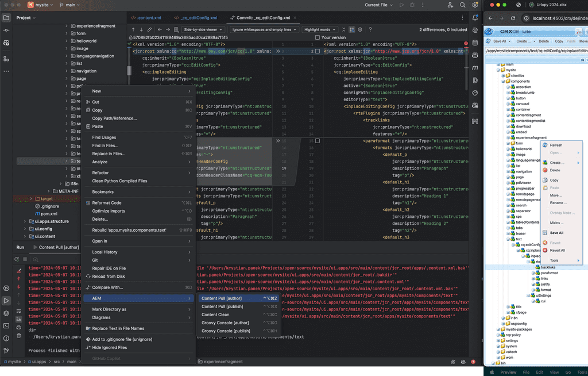Click the wrench icon beside CRXDE Lite header
The width and height of the screenshot is (588, 376).
pos(579,32)
